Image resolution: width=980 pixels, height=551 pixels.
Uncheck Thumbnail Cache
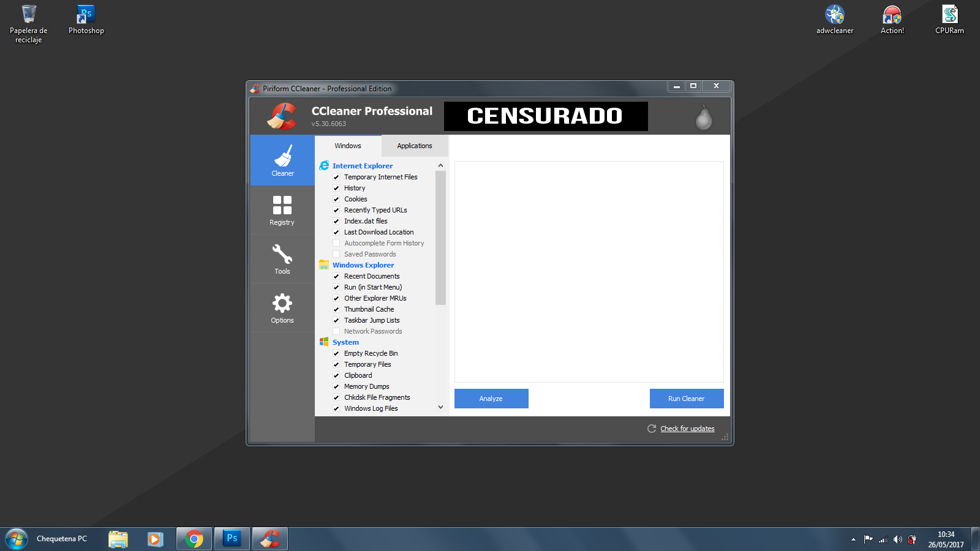click(x=336, y=309)
